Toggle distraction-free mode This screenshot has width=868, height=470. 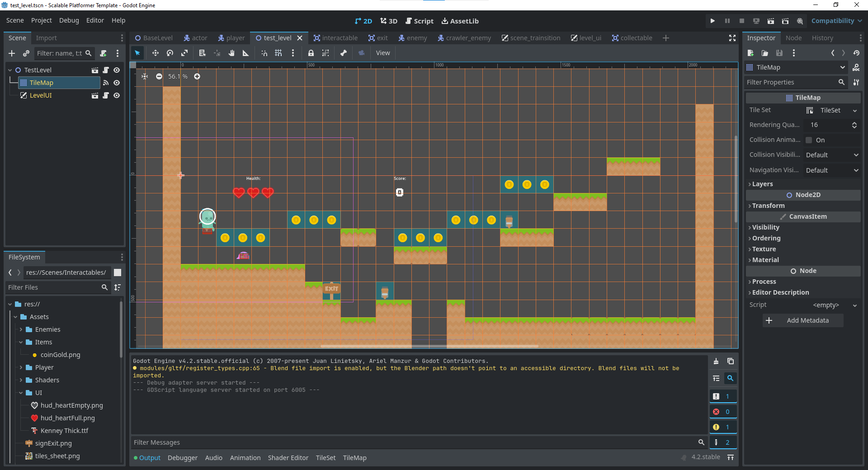coord(732,38)
